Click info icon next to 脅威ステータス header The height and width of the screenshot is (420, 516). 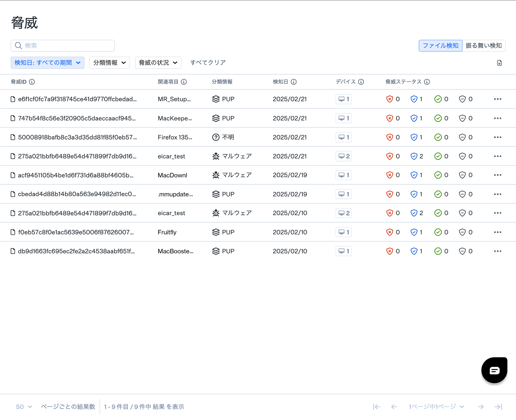pos(427,82)
